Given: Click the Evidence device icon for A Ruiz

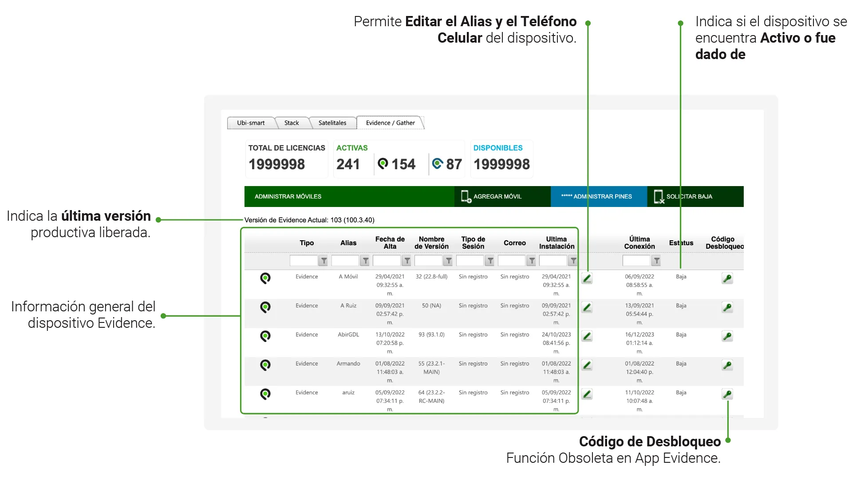Looking at the screenshot, I should 265,307.
